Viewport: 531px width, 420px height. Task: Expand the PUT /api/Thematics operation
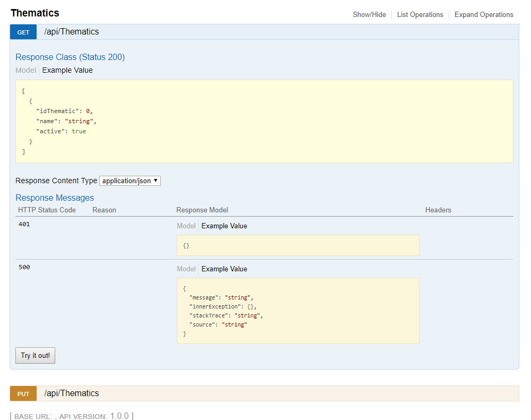71,393
